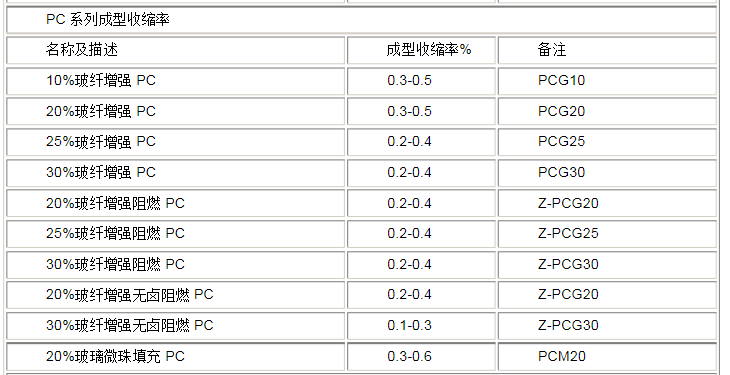Click the PC 系列成型收缩率 title row
The image size is (730, 375).
point(361,20)
